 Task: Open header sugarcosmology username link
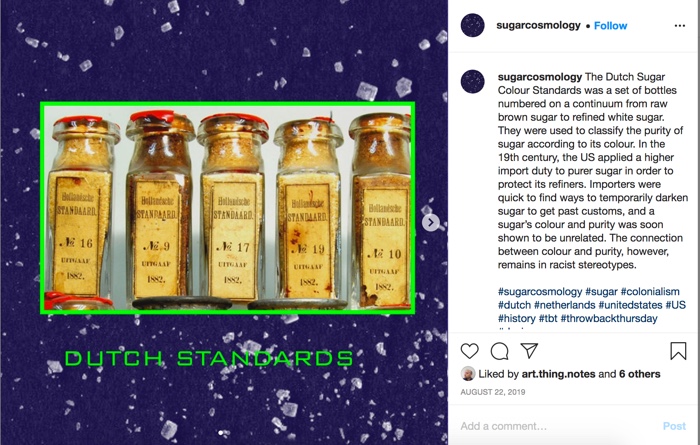point(538,25)
